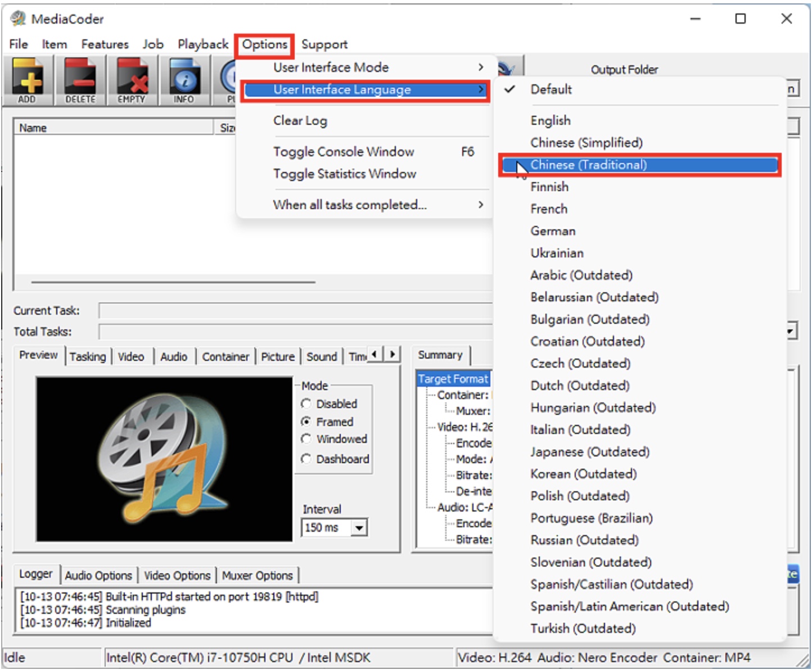Switch to the Logger tab

tap(36, 574)
